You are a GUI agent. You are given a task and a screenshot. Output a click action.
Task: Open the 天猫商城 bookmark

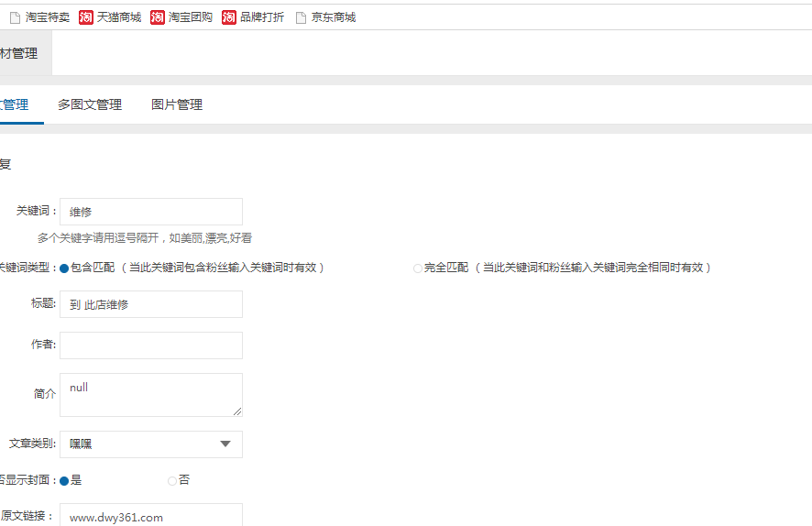110,17
